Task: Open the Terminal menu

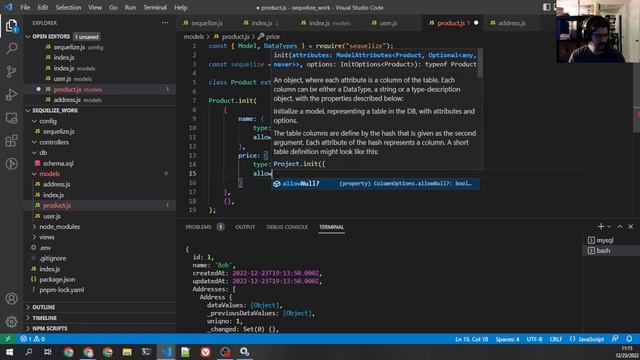Action: coord(155,7)
